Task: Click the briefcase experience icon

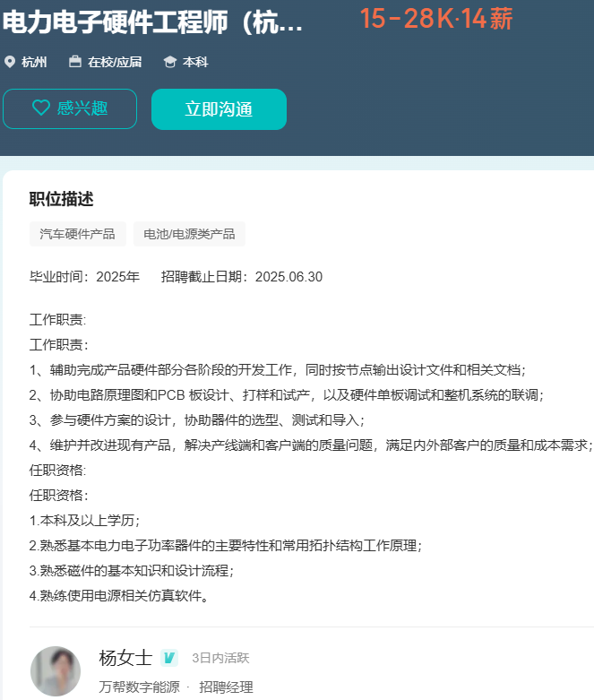Action: point(75,62)
